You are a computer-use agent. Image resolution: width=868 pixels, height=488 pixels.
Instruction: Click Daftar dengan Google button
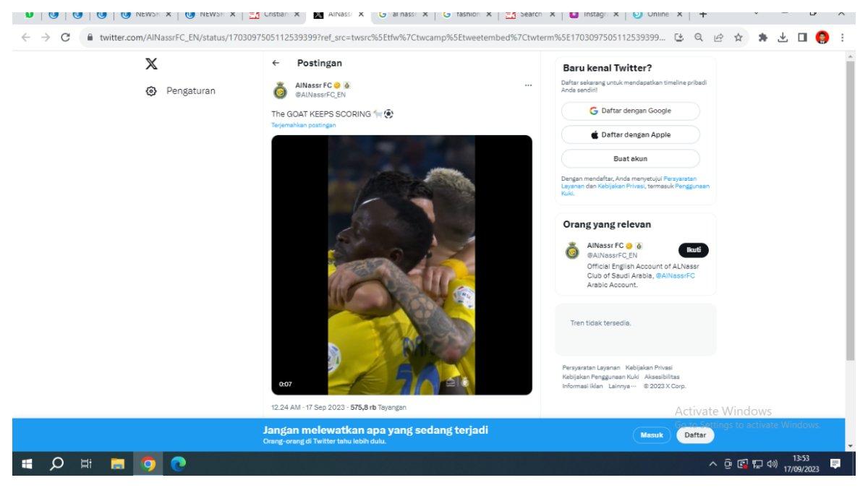coord(630,111)
